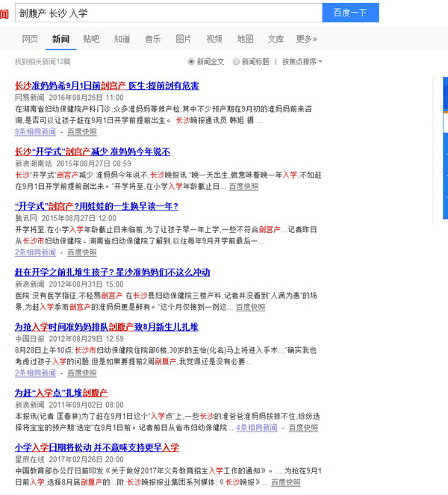Image resolution: width=448 pixels, height=495 pixels.
Task: Select the 新闻全文 radio button
Action: click(x=191, y=61)
